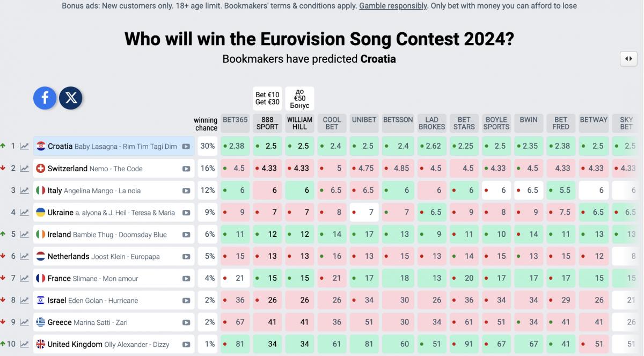
Task: Play Switzerland's song video
Action: point(186,169)
